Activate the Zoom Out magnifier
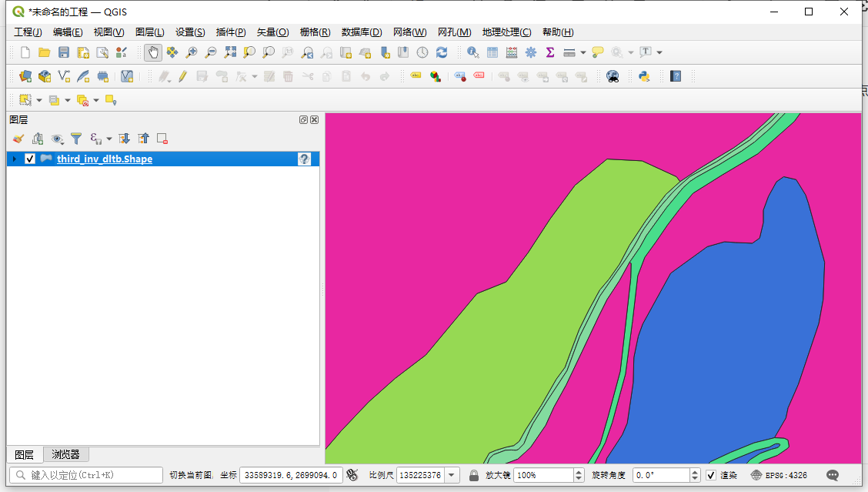Viewport: 868px width, 492px height. [x=211, y=52]
